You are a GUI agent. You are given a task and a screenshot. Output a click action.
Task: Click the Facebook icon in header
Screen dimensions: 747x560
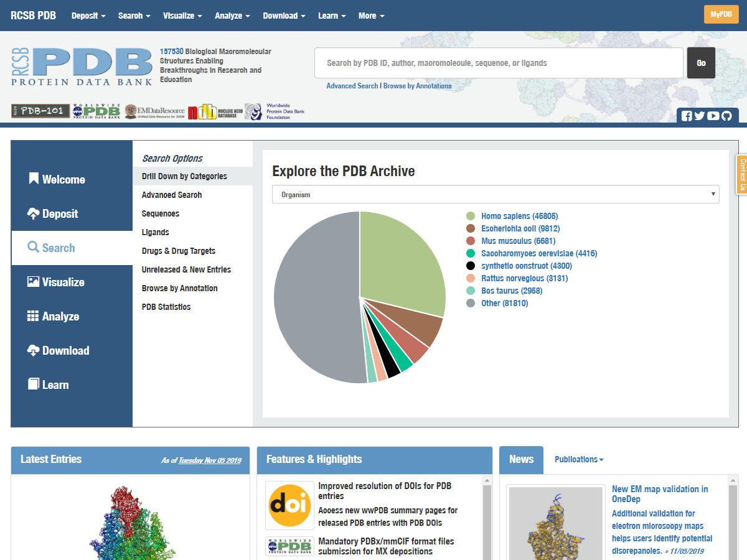(687, 116)
